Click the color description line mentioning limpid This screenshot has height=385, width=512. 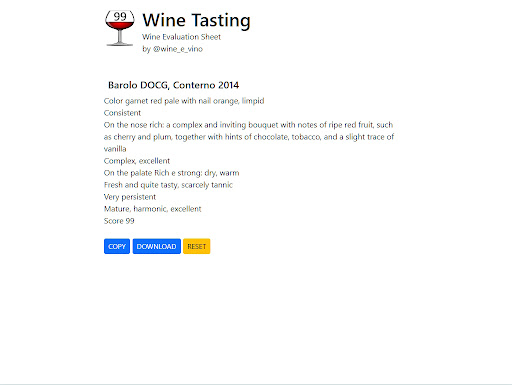point(184,101)
